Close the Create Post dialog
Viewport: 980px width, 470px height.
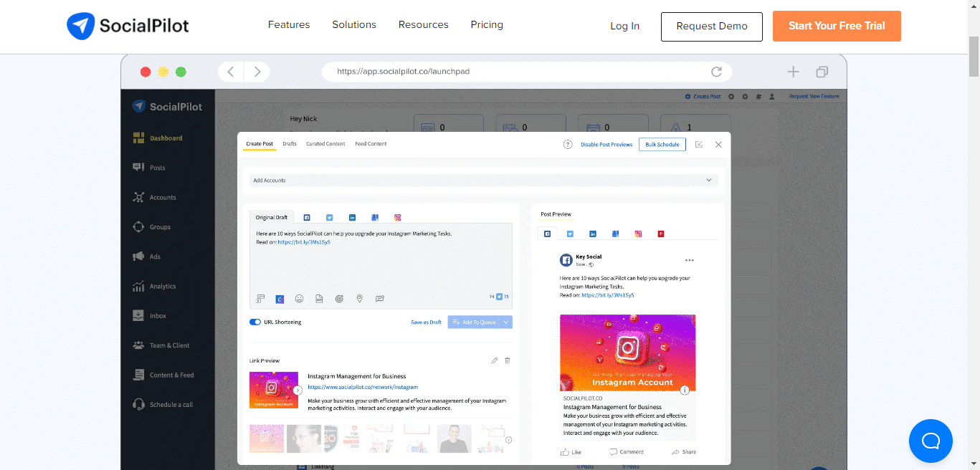pos(718,144)
